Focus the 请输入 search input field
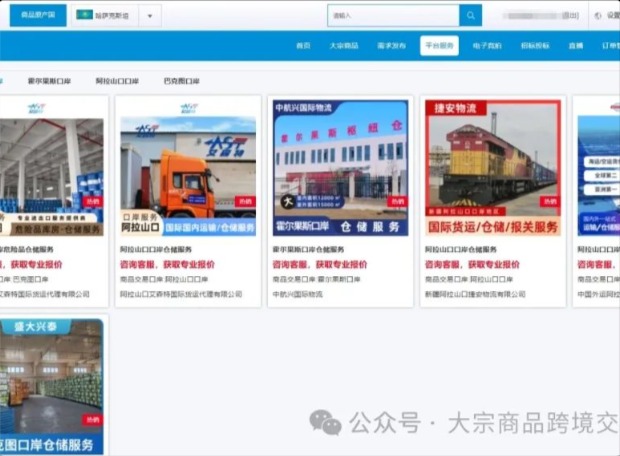 (x=393, y=15)
